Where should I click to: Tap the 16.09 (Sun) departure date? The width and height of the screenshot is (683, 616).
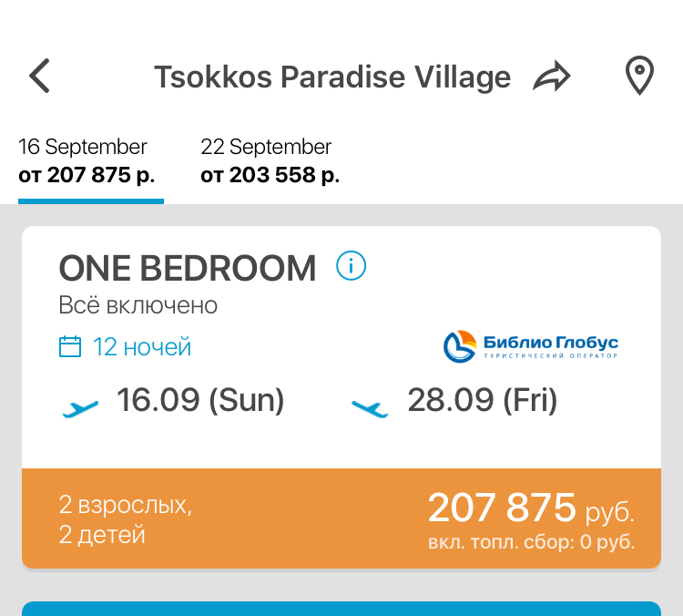[200, 401]
